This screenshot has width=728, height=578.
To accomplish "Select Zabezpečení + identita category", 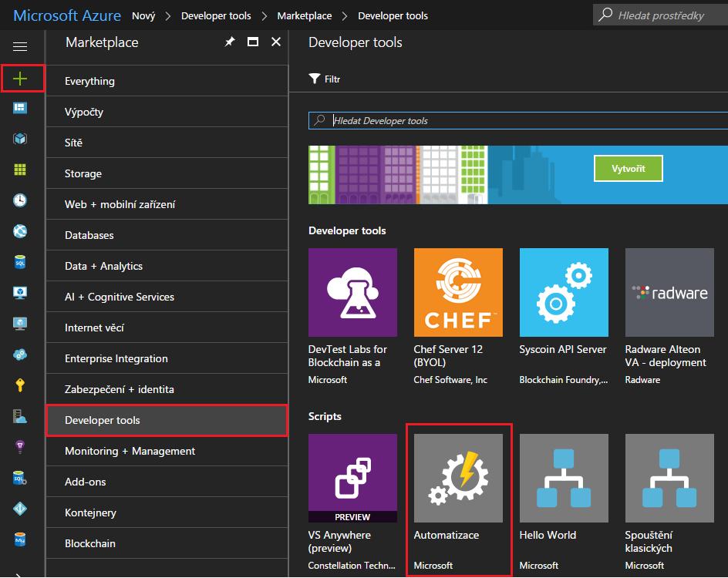I will coord(167,389).
